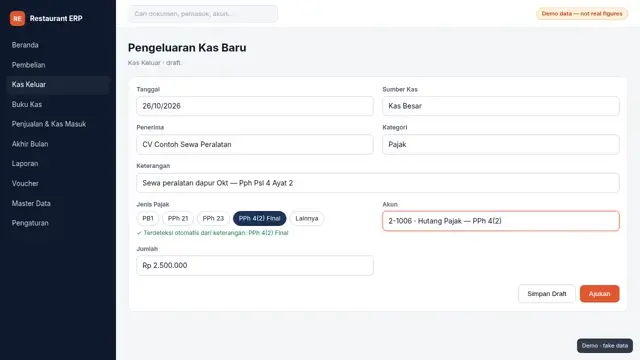Click the orange Ajukan button

pos(600,294)
